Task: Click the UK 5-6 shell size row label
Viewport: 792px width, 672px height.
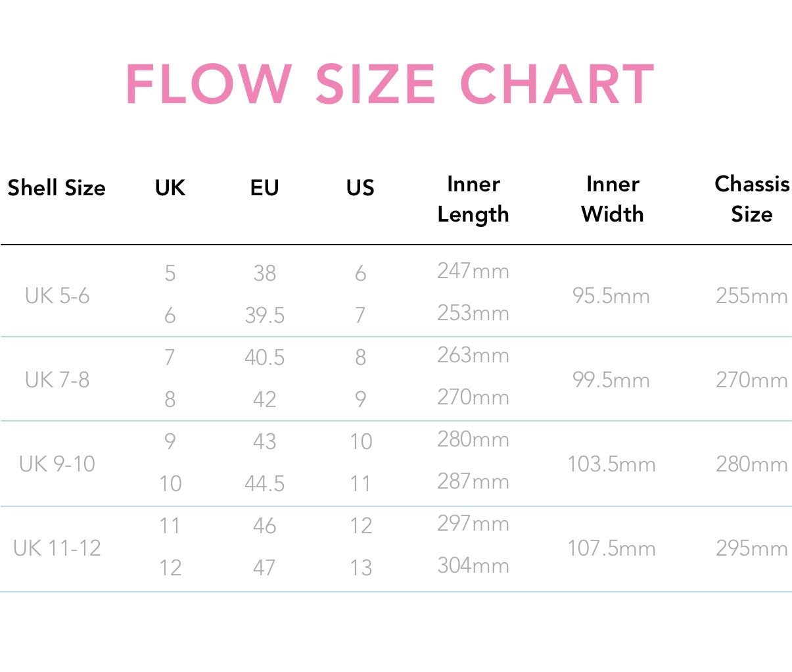Action: [x=57, y=296]
